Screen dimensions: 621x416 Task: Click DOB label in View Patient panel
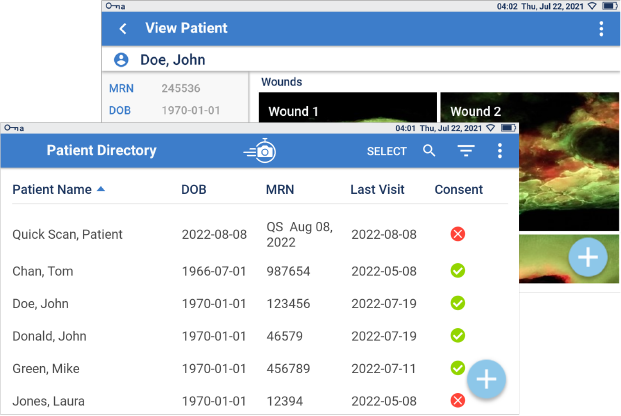click(120, 110)
